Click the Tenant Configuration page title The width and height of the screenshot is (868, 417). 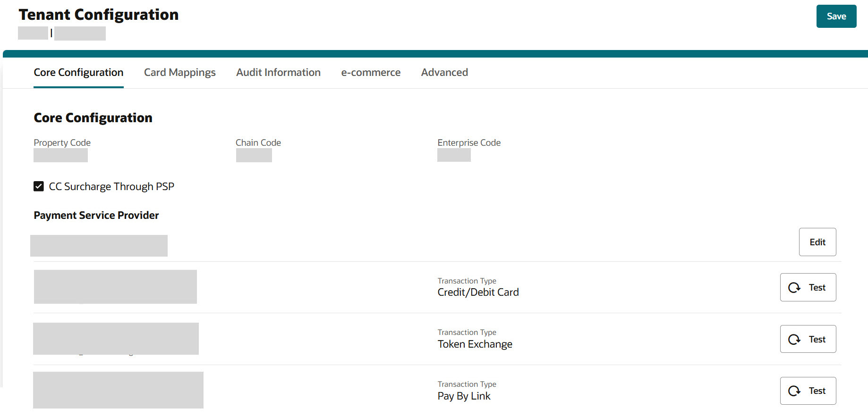coord(99,15)
